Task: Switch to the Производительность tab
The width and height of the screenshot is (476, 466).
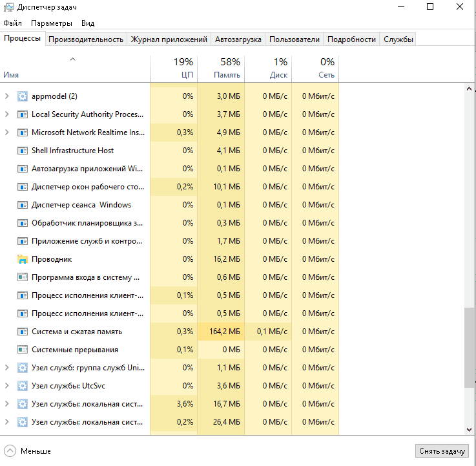Action: pyautogui.click(x=86, y=39)
